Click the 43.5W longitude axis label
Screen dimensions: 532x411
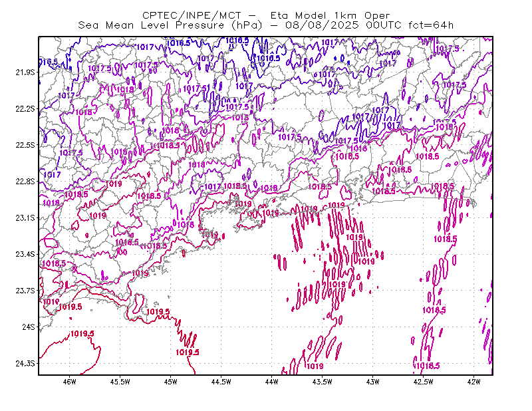(322, 382)
